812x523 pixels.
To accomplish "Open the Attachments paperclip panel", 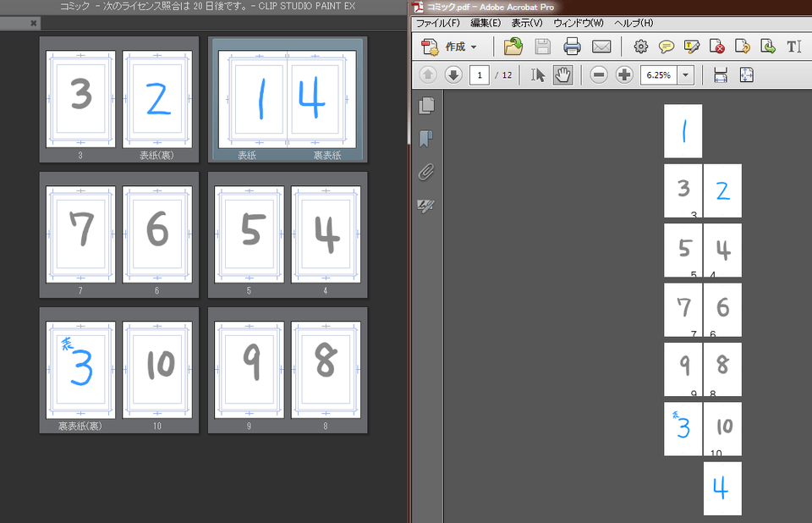I will click(427, 172).
